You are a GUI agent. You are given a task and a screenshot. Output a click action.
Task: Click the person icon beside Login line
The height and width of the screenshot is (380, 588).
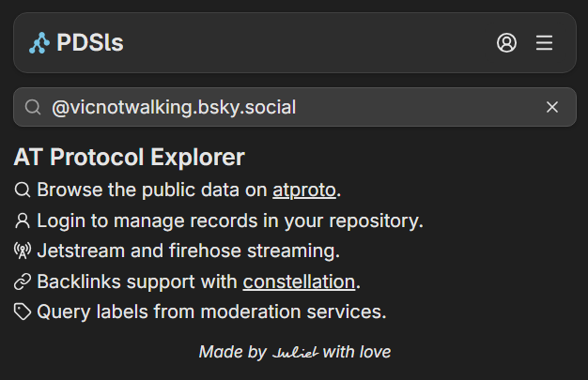(x=23, y=221)
